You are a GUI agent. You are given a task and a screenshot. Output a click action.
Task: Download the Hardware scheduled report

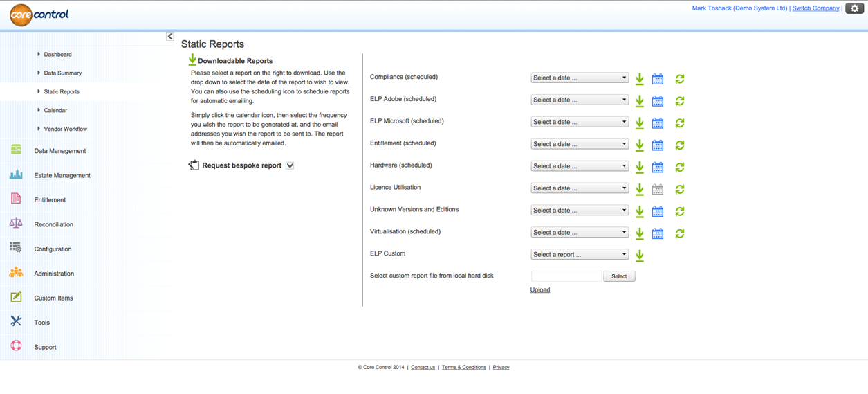point(640,167)
